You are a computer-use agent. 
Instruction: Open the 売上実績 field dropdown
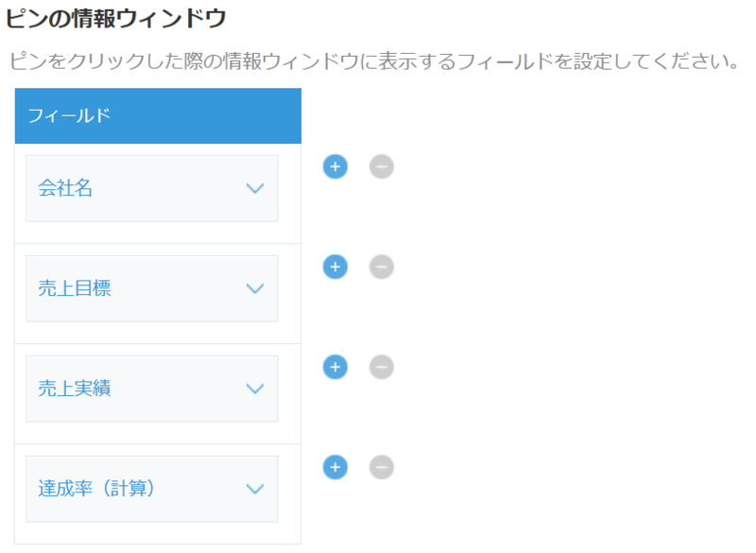151,389
